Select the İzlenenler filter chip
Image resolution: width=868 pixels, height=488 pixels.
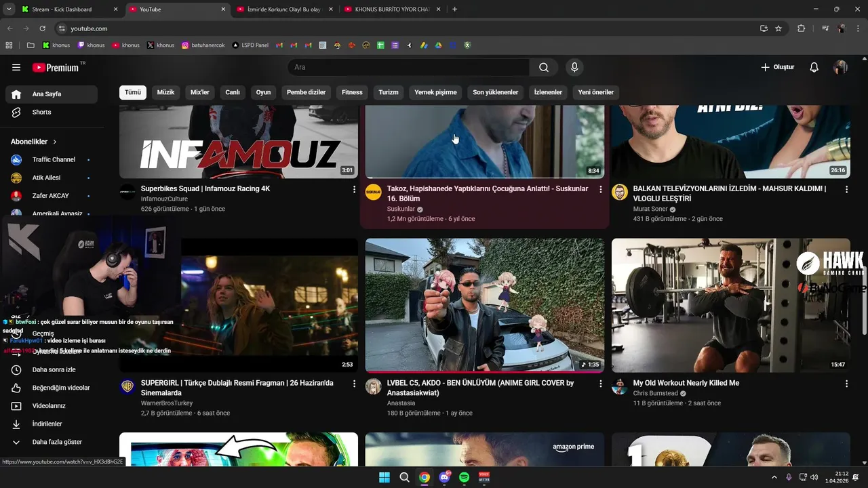[x=548, y=92]
